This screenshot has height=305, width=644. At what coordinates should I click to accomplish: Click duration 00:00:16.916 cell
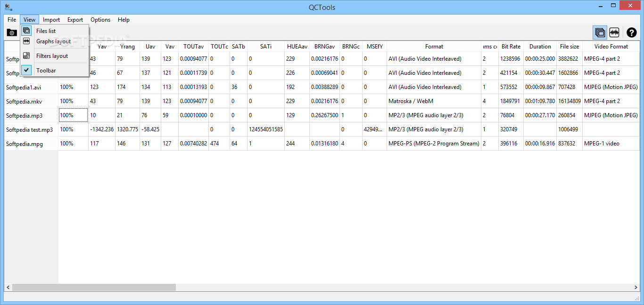pyautogui.click(x=540, y=144)
